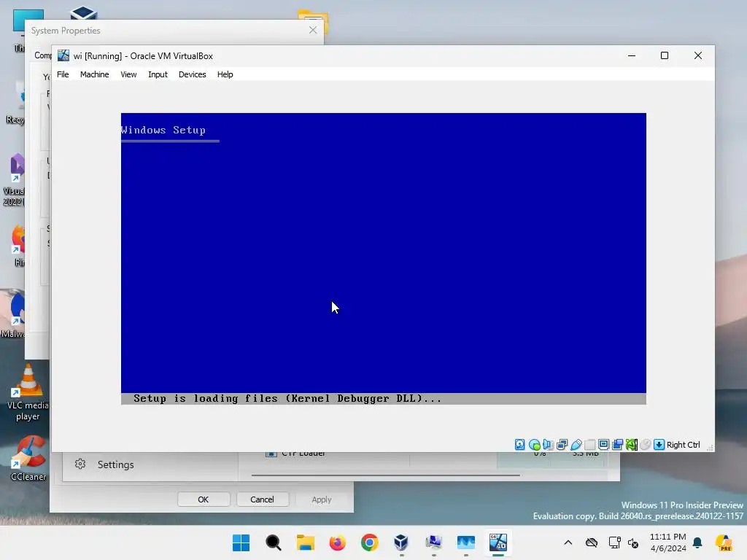Open Windows Search from the taskbar
This screenshot has width=747, height=560.
click(x=274, y=542)
